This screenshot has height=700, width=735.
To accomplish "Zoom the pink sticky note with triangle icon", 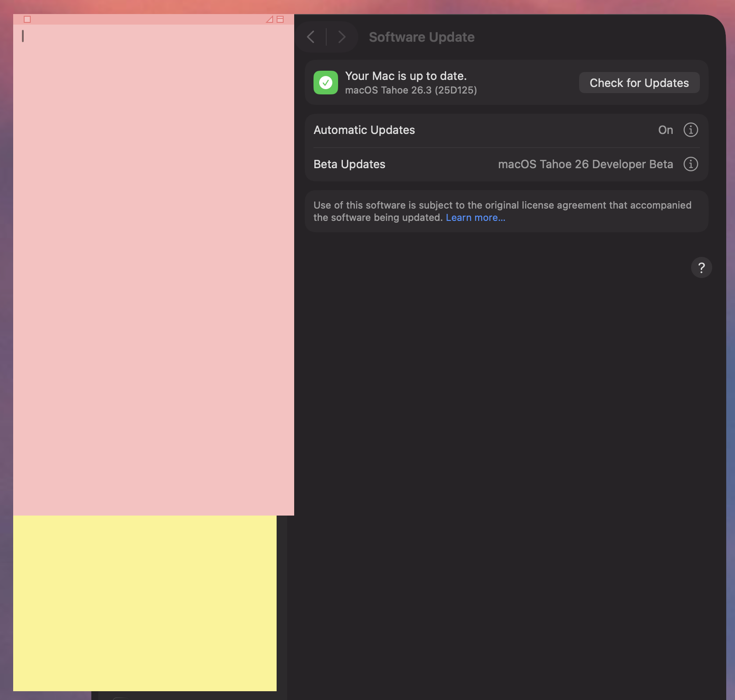I will tap(270, 19).
